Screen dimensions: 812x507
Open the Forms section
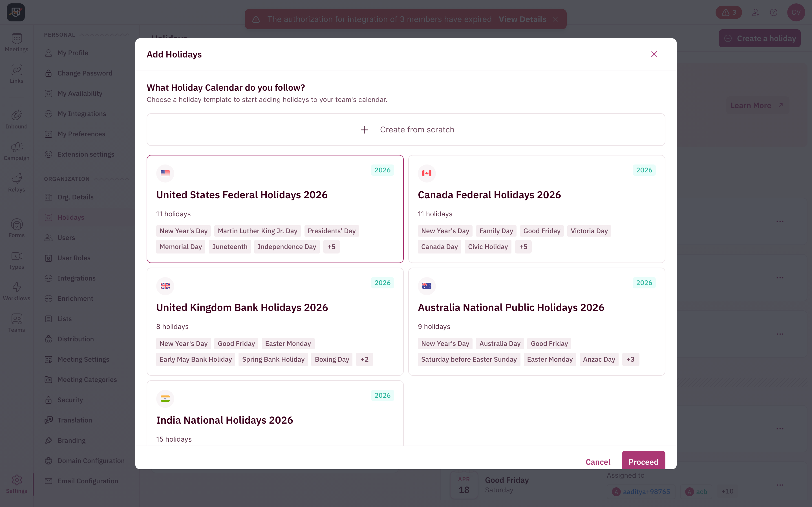click(16, 227)
